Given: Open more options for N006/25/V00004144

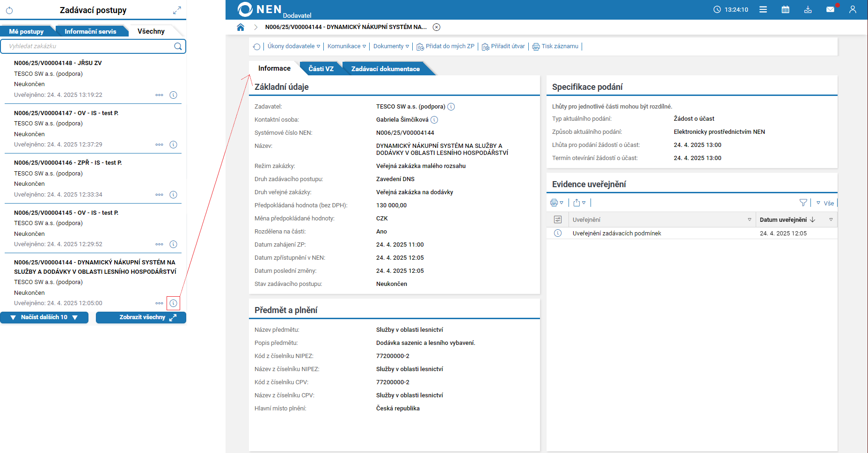Looking at the screenshot, I should point(160,303).
